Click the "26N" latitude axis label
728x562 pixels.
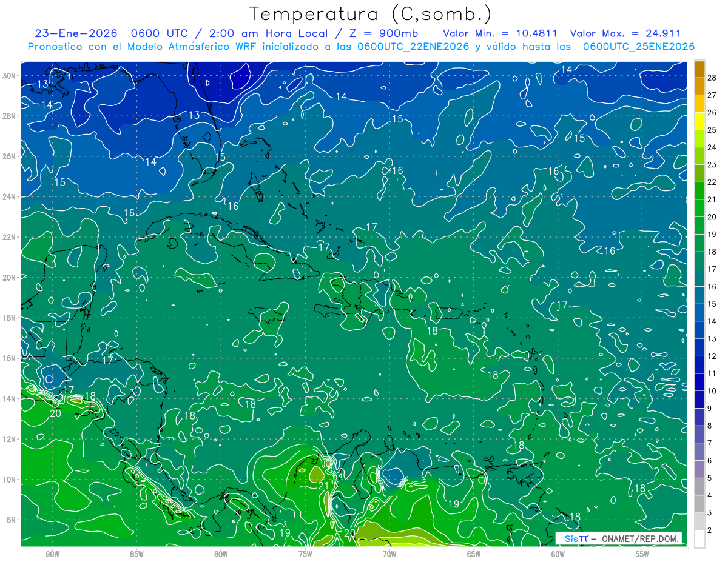click(9, 156)
